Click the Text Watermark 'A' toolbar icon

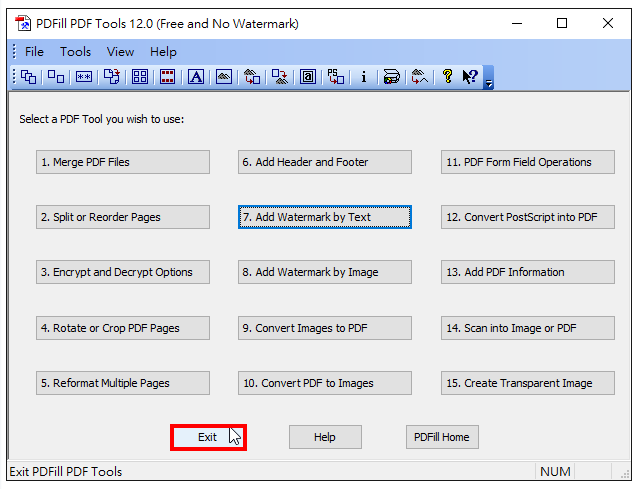coord(196,76)
